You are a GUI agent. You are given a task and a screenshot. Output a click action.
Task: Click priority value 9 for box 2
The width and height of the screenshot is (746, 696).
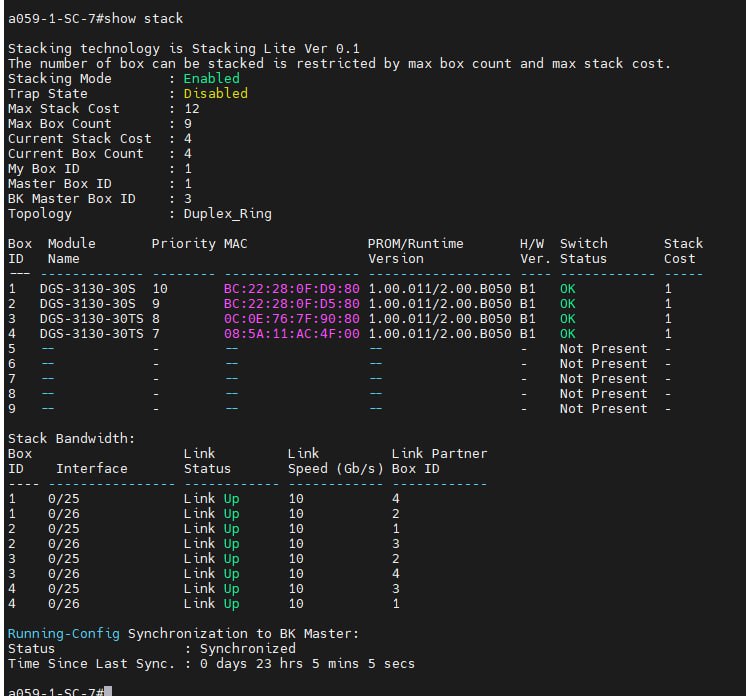coord(156,304)
